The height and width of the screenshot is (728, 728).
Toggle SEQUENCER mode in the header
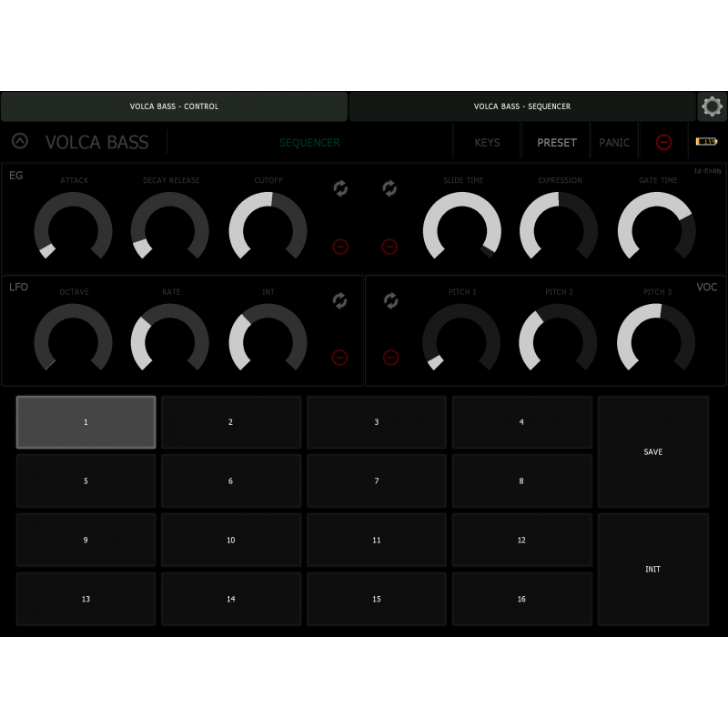[x=309, y=142]
